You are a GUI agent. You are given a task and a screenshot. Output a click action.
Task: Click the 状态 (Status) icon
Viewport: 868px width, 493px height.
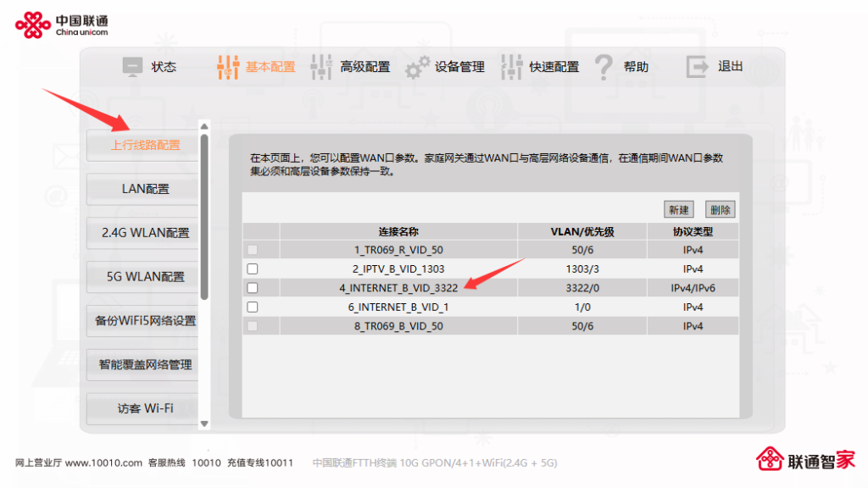click(132, 66)
